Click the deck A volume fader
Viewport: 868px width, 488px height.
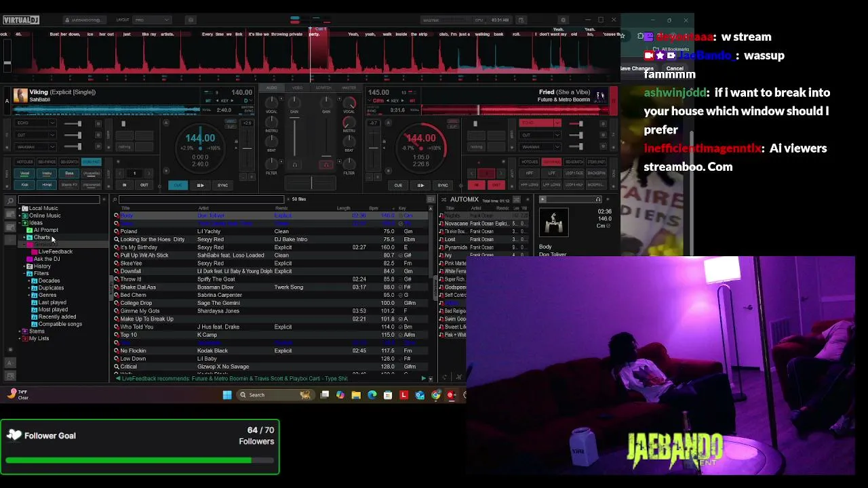click(x=294, y=138)
